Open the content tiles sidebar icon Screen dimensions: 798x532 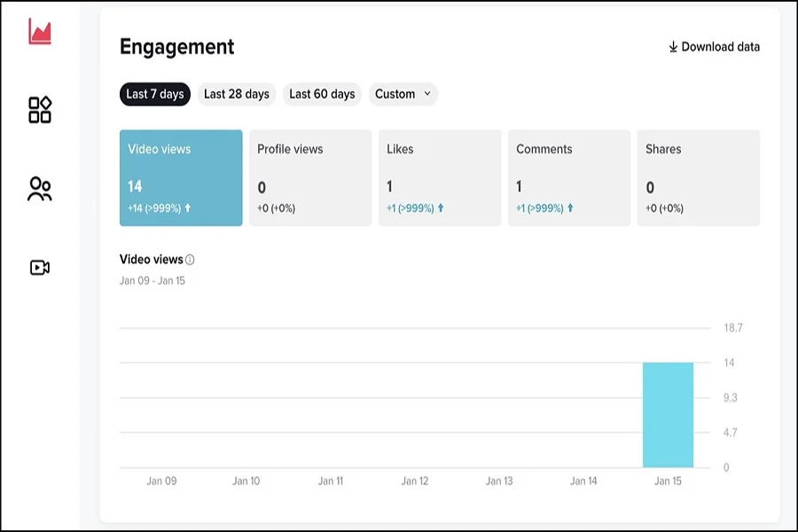(x=40, y=109)
